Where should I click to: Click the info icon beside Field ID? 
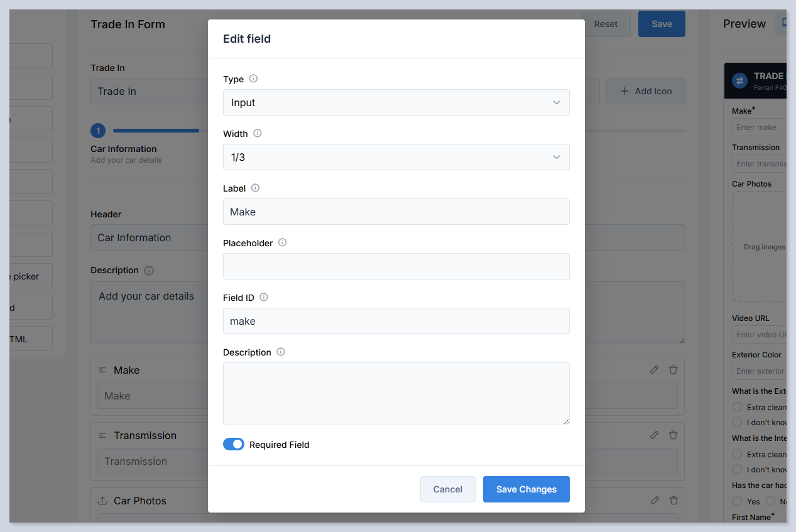264,297
